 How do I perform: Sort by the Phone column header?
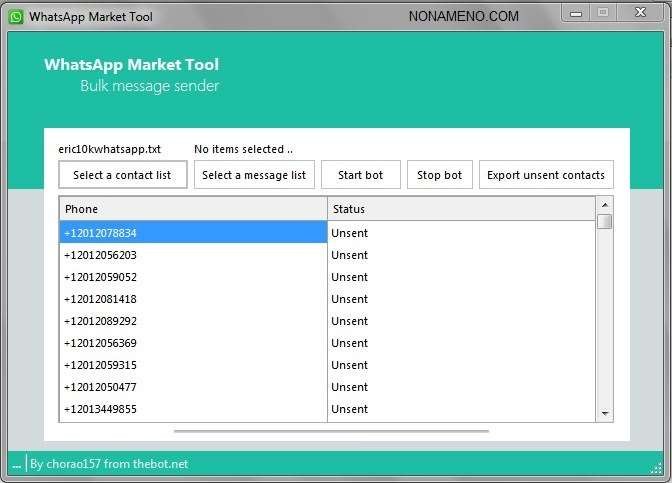[193, 209]
